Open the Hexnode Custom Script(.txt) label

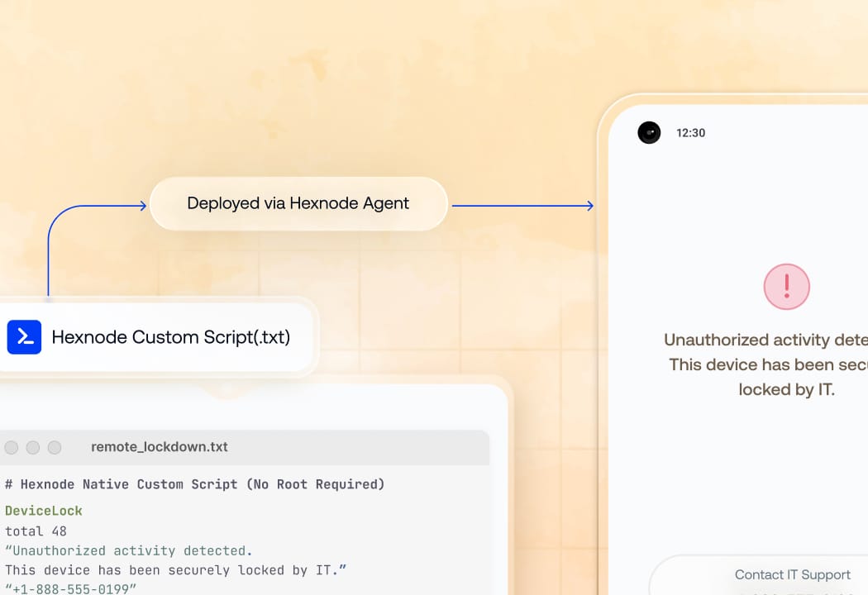pos(171,337)
